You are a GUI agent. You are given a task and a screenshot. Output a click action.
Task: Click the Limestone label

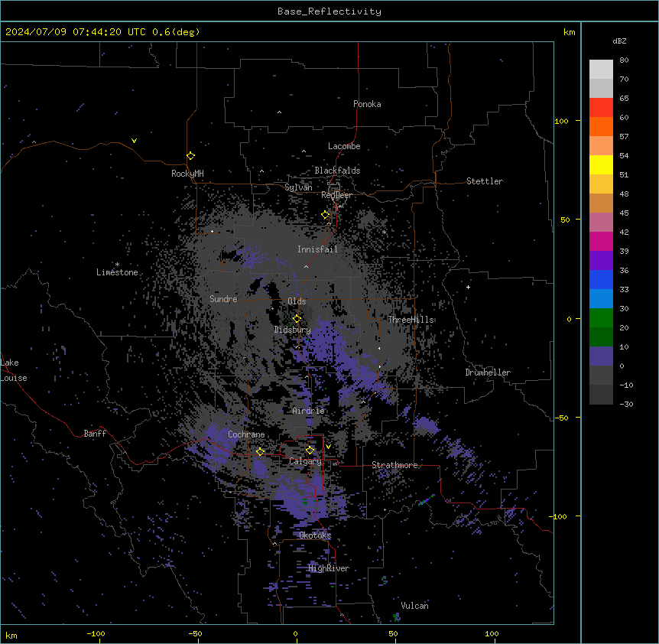click(x=117, y=272)
